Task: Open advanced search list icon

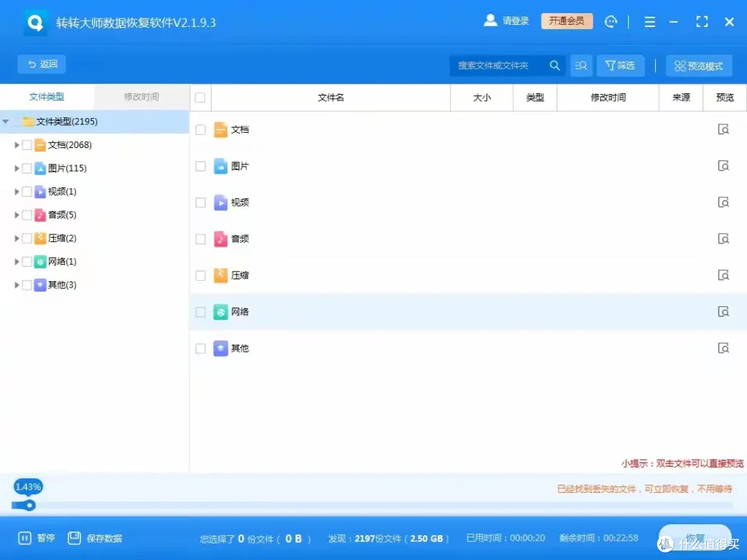Action: (581, 66)
